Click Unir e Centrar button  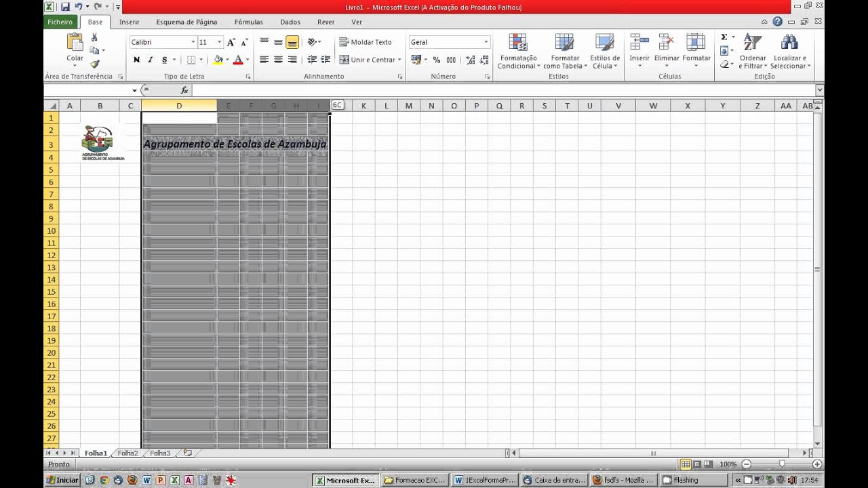coord(370,60)
